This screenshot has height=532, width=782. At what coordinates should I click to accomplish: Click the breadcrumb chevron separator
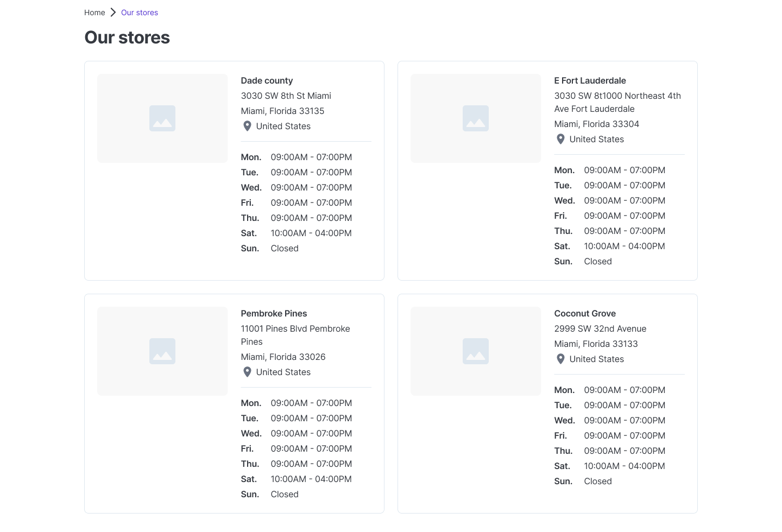click(x=113, y=12)
